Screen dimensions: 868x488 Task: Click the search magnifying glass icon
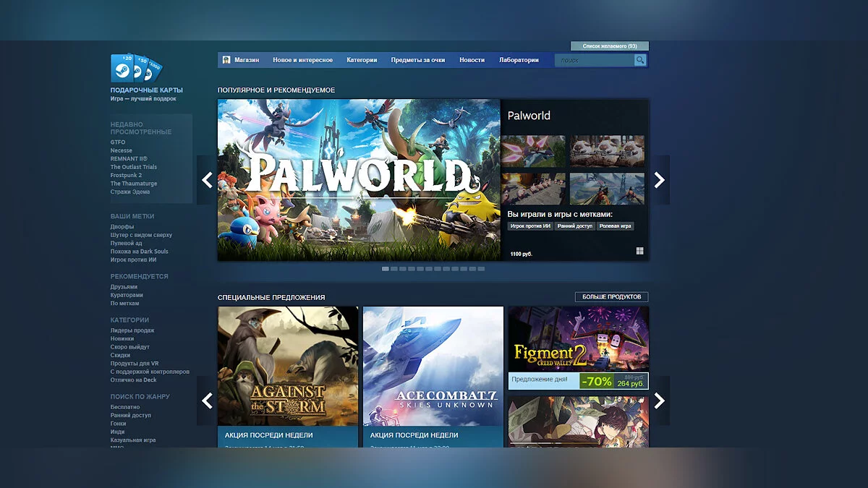[x=639, y=60]
